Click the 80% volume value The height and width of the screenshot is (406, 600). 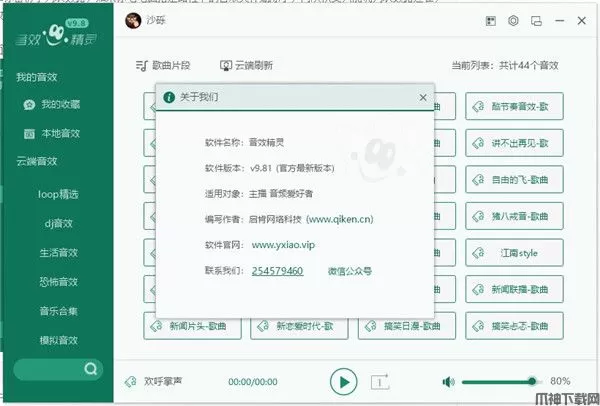pyautogui.click(x=560, y=381)
